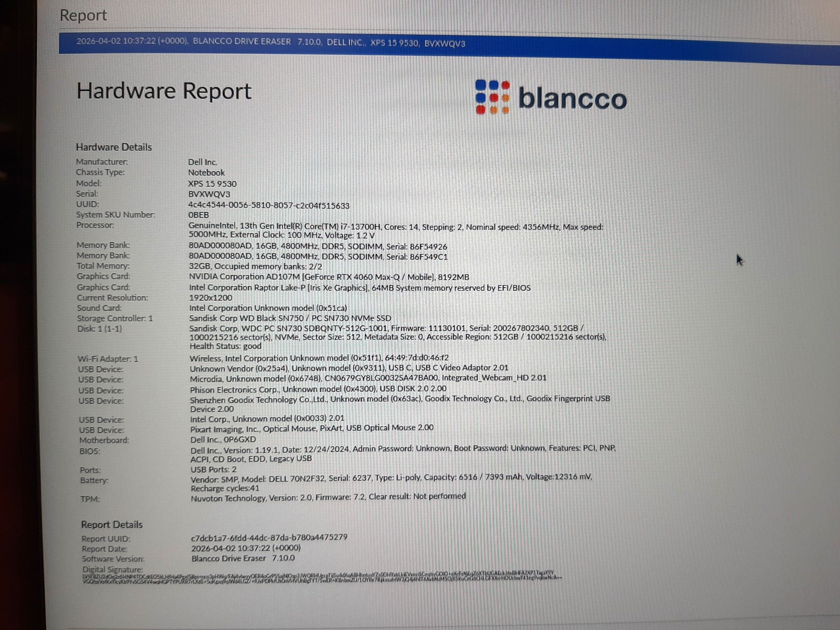Click the long digital signature string
This screenshot has width=840, height=630.
pos(322,577)
